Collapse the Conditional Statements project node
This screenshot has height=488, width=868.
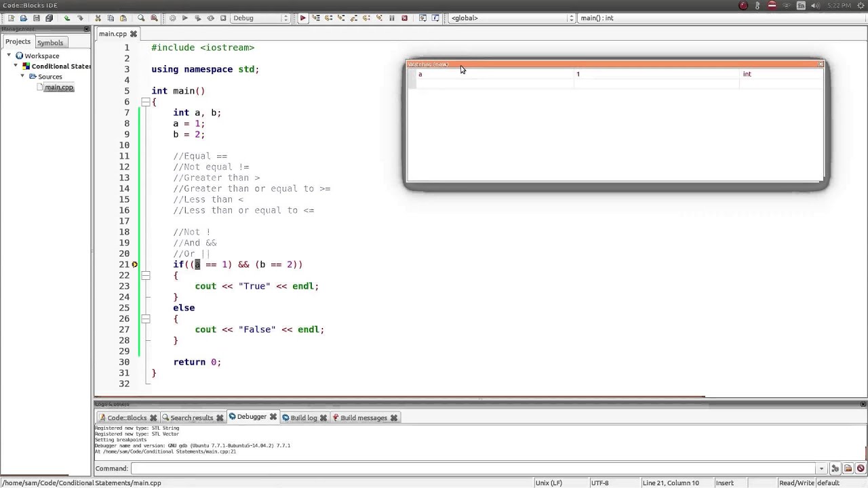(x=16, y=66)
